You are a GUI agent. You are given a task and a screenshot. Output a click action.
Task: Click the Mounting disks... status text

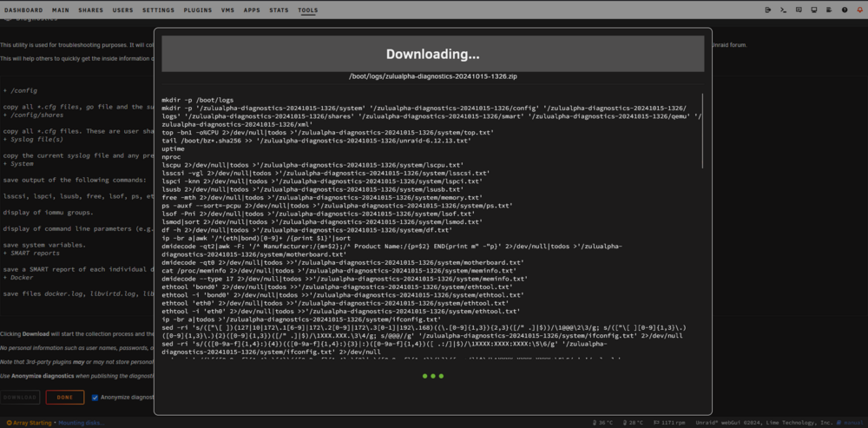coord(82,423)
